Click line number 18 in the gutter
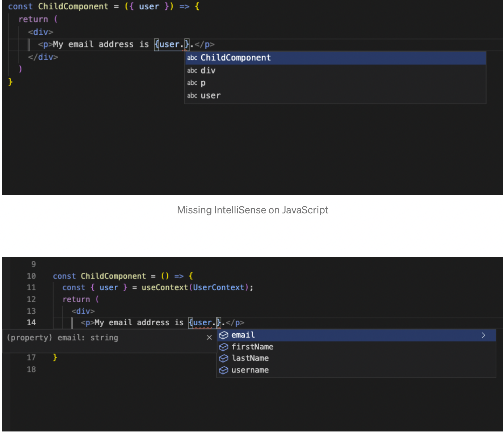Screen dimensions: 504x434 tap(31, 370)
